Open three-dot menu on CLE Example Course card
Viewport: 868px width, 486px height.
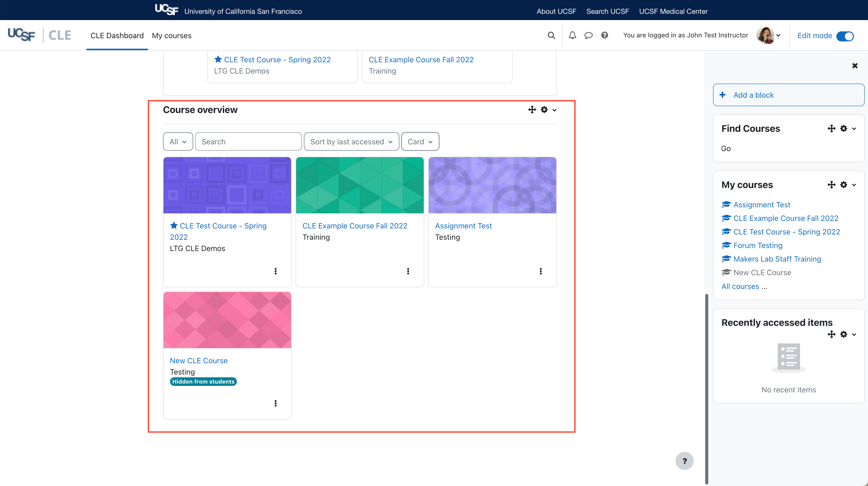408,271
